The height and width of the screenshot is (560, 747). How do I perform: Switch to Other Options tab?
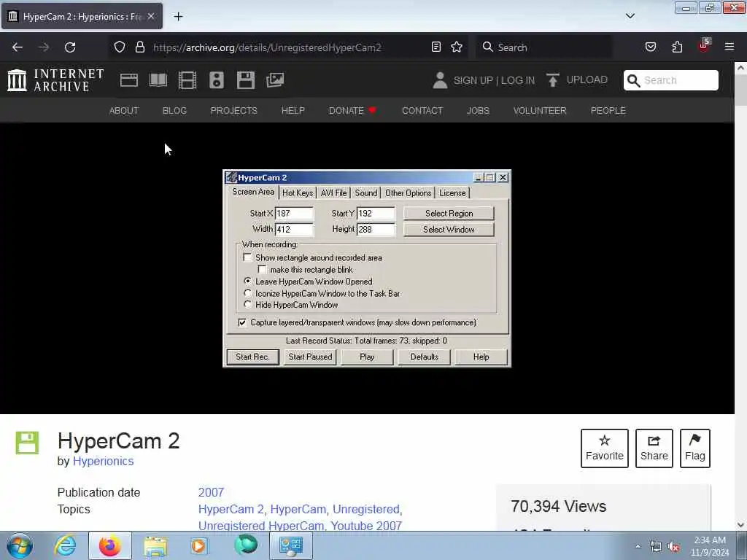pyautogui.click(x=409, y=192)
